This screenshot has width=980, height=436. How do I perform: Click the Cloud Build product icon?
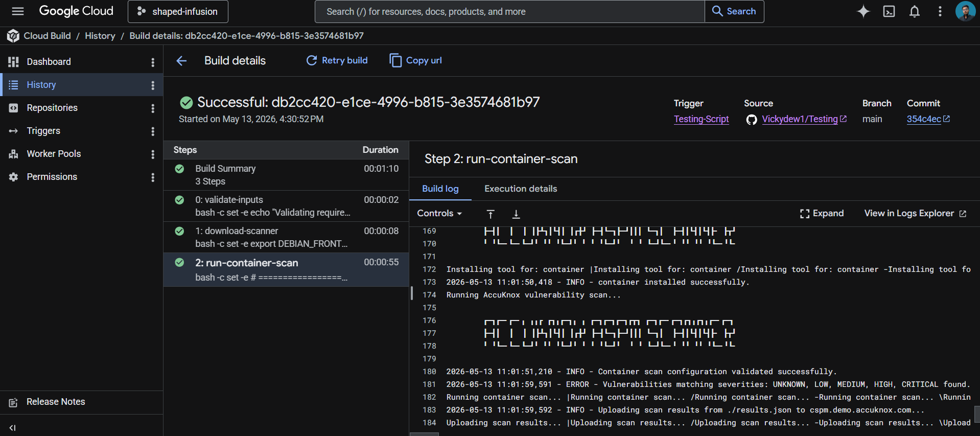pyautogui.click(x=13, y=36)
